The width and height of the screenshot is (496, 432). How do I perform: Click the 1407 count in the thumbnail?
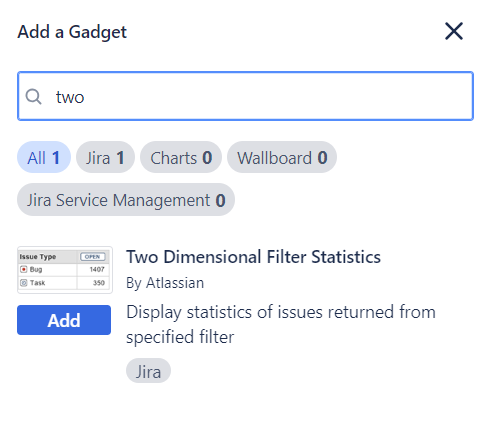pos(97,269)
